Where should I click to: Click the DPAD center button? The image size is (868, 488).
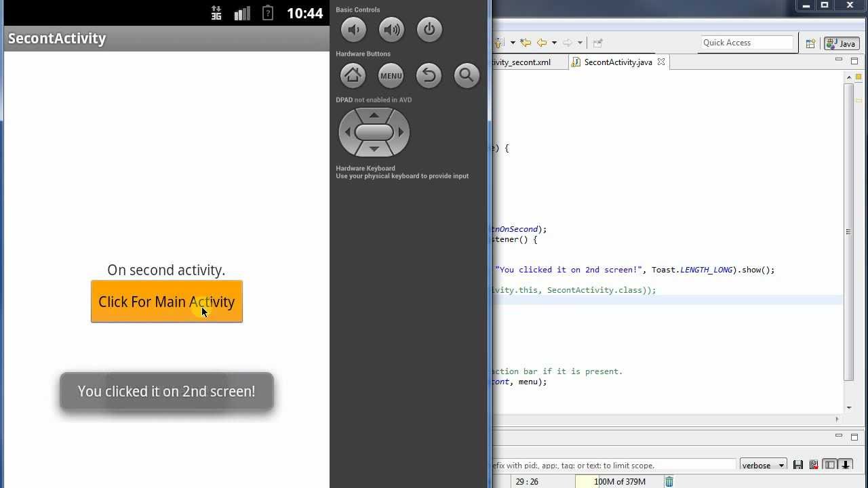pyautogui.click(x=374, y=132)
